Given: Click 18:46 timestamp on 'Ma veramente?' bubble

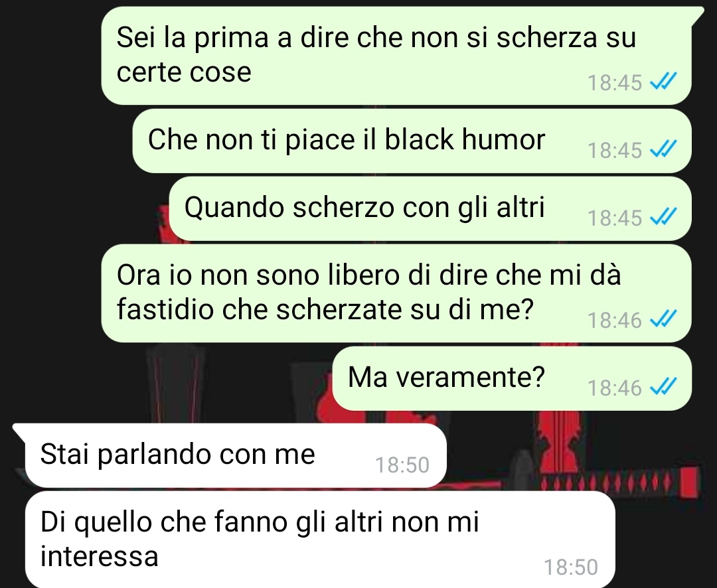Looking at the screenshot, I should 615,388.
